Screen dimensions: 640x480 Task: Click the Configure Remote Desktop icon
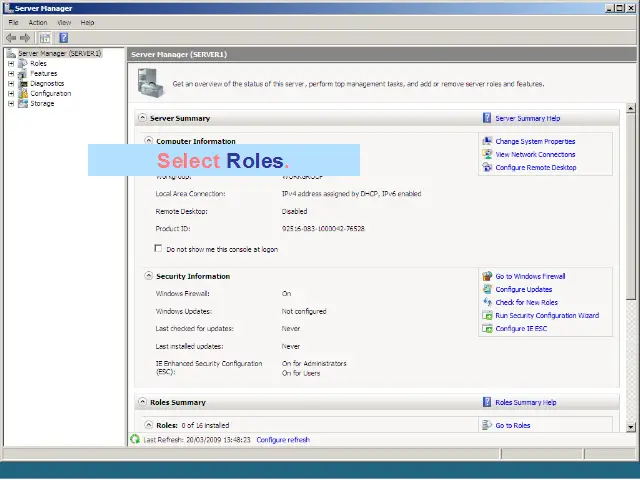(x=487, y=167)
